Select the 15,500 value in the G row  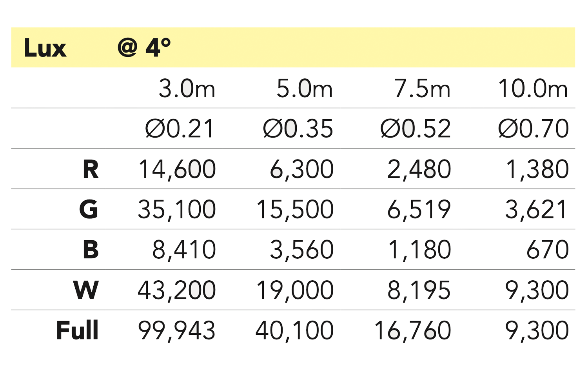click(295, 209)
